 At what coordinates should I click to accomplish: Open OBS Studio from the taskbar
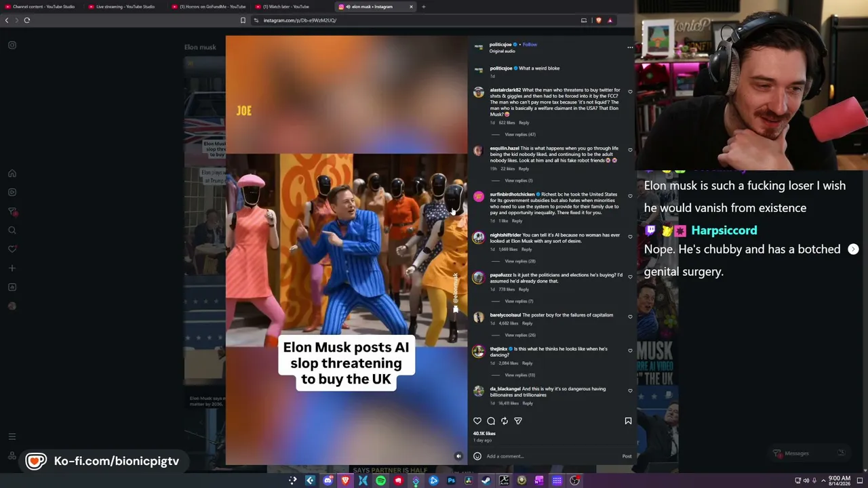tap(574, 481)
